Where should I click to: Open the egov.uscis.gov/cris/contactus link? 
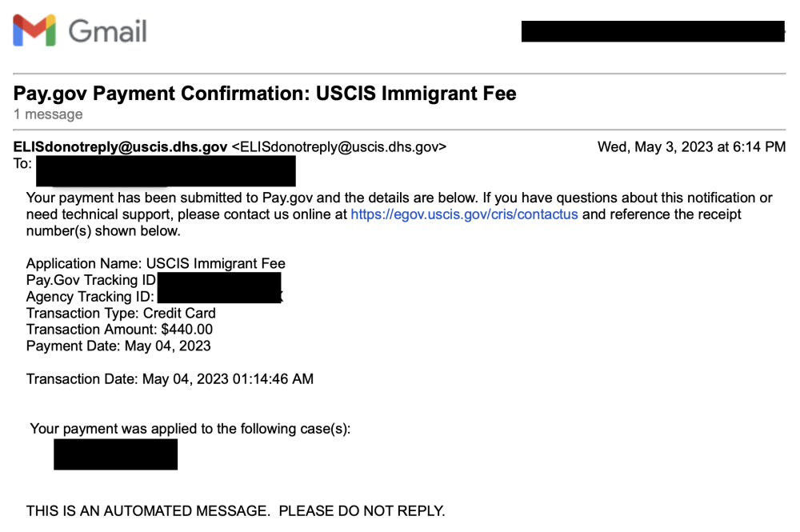pos(464,214)
